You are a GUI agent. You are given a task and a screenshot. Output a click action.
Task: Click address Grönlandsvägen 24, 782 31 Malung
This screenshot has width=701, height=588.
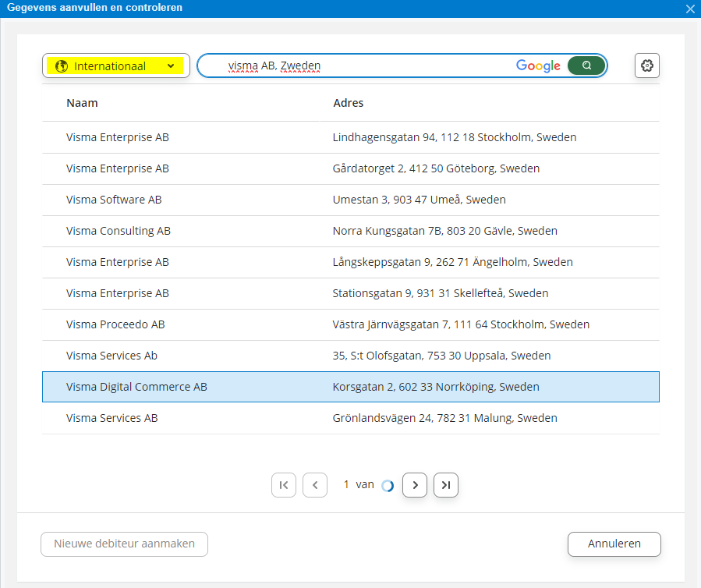[444, 418]
